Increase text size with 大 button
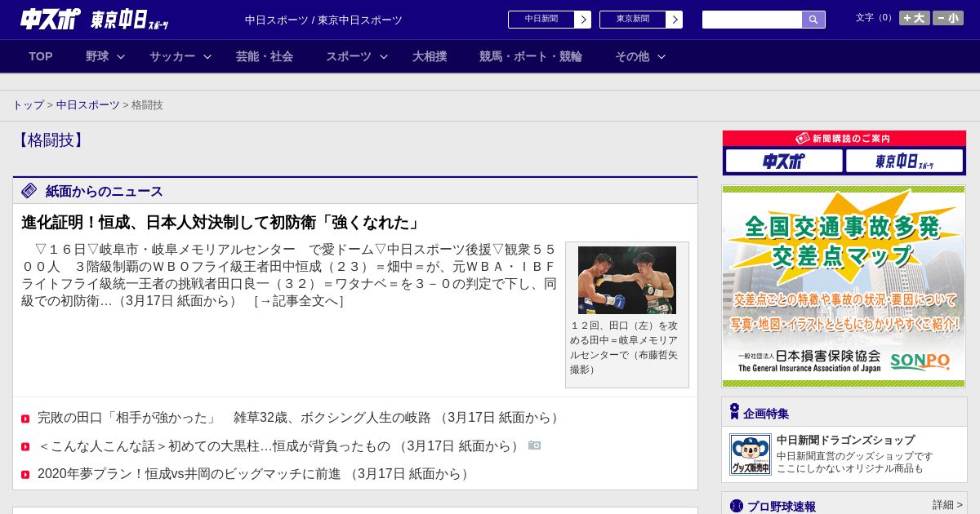This screenshot has width=980, height=514. (915, 18)
